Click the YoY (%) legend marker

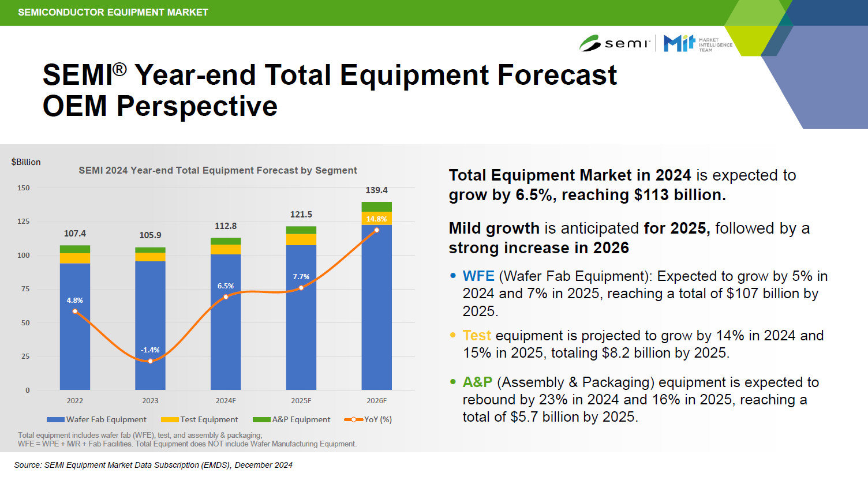tap(354, 420)
